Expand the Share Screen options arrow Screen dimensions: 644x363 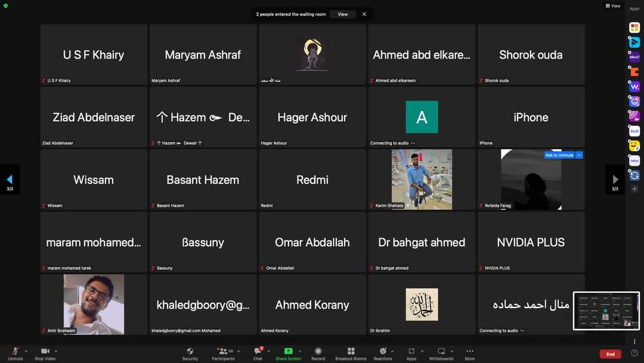(x=299, y=350)
